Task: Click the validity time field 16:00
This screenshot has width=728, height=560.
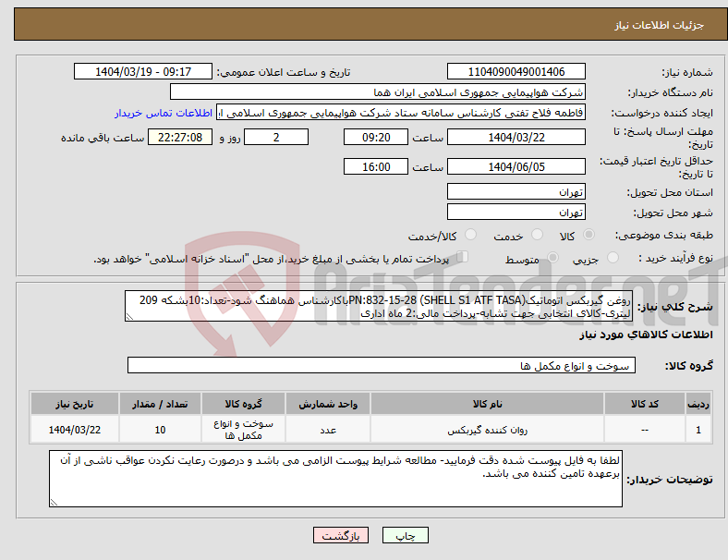Action: click(376, 166)
